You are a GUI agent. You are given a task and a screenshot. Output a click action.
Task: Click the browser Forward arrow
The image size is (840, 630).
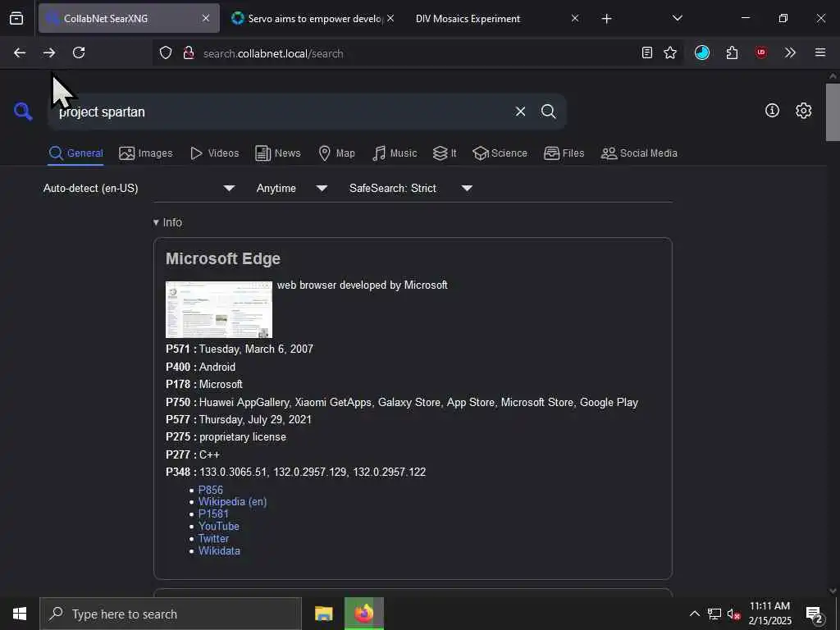click(49, 52)
